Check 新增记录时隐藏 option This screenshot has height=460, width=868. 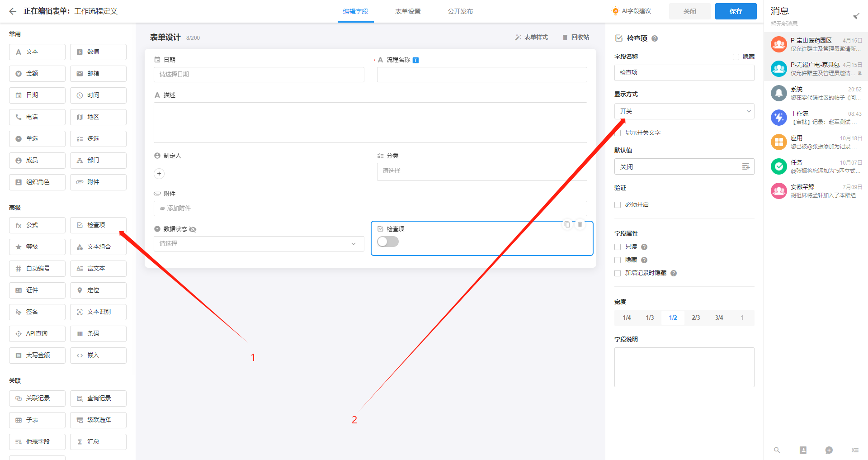(618, 273)
